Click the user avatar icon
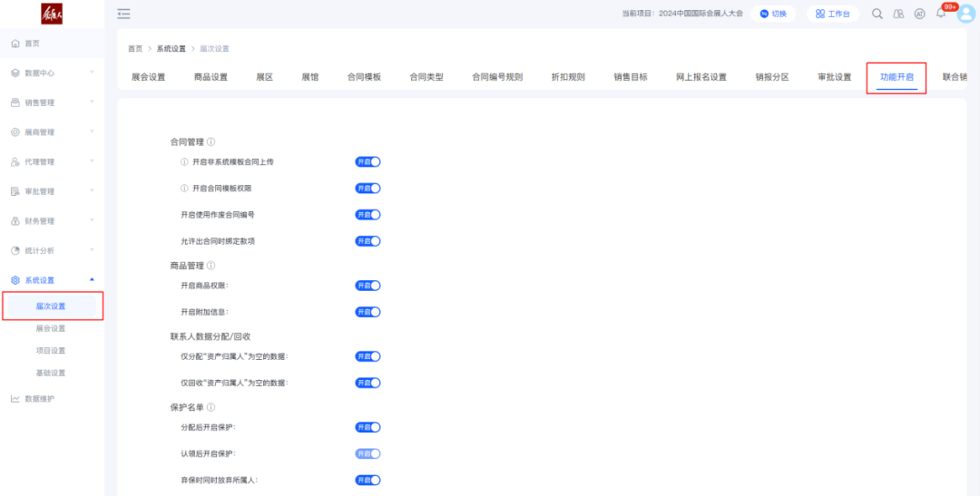Viewport: 980px width, 496px height. point(965,14)
